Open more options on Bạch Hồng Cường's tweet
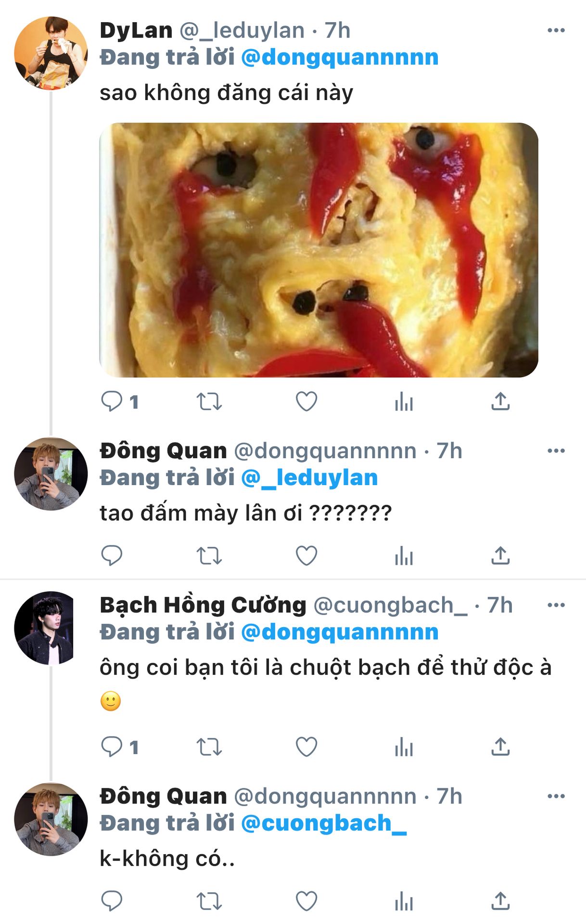 click(556, 605)
